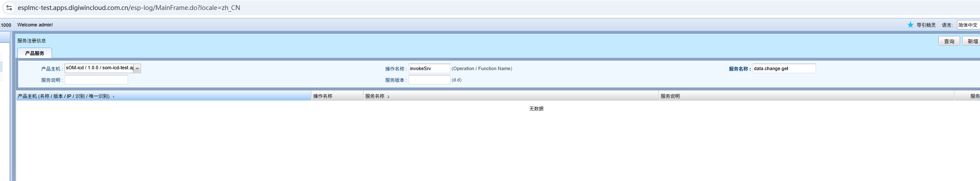
Task: Click the 服务名称 field containing data.change.get
Action: click(x=784, y=68)
